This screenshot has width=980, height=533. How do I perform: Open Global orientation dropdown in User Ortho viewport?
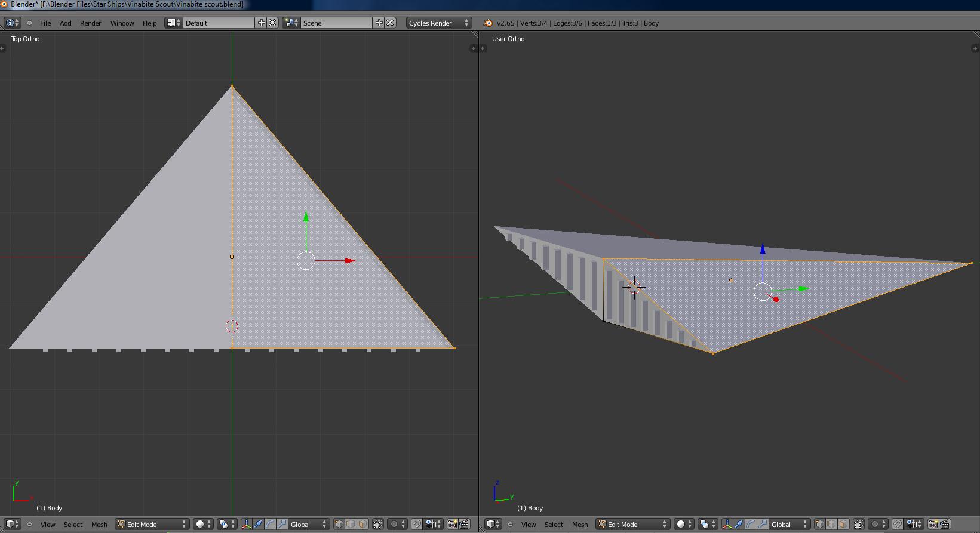[x=789, y=524]
